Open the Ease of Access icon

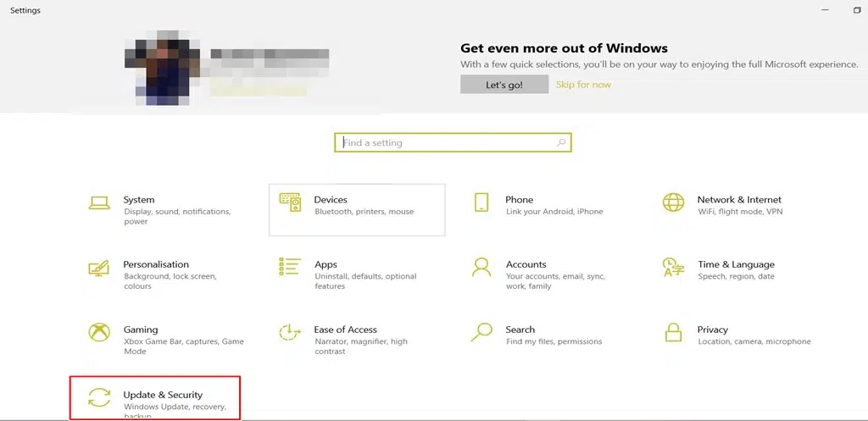click(x=290, y=332)
